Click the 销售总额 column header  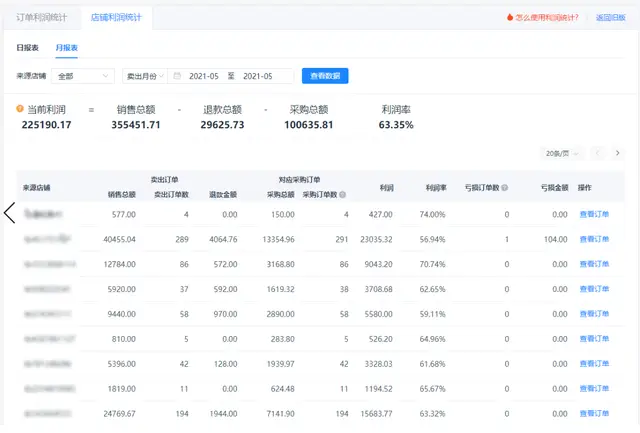point(122,195)
